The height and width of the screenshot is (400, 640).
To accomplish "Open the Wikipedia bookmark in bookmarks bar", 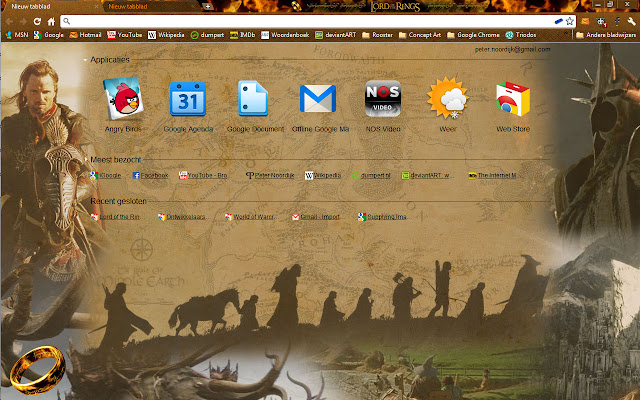I will pyautogui.click(x=166, y=35).
